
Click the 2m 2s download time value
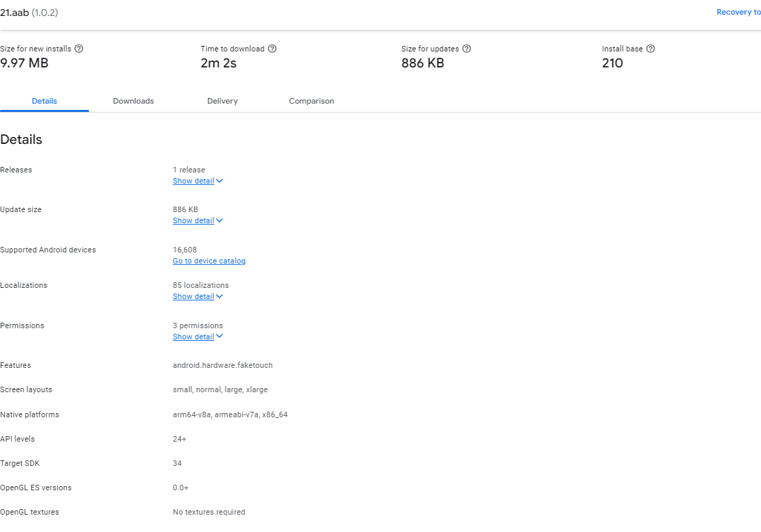pyautogui.click(x=218, y=63)
